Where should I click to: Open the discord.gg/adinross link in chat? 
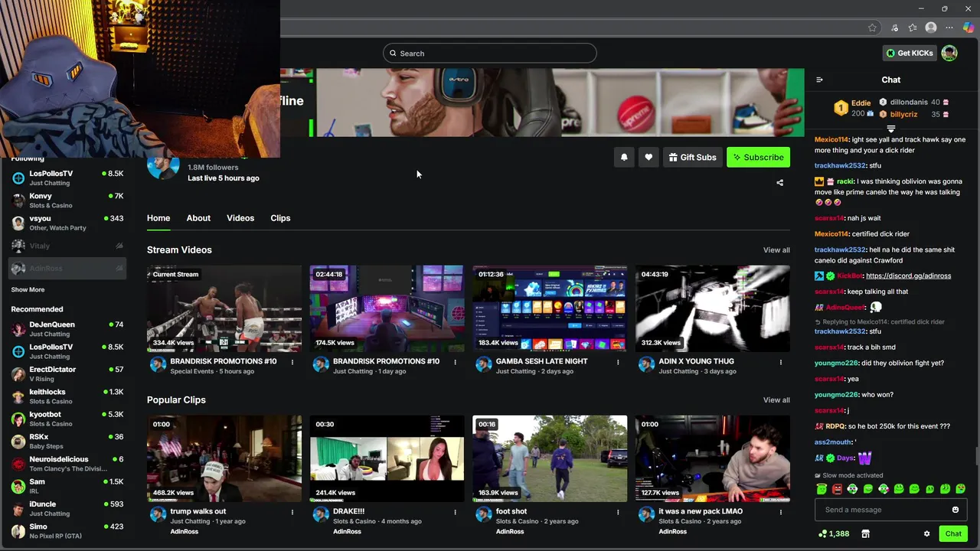[x=908, y=275]
